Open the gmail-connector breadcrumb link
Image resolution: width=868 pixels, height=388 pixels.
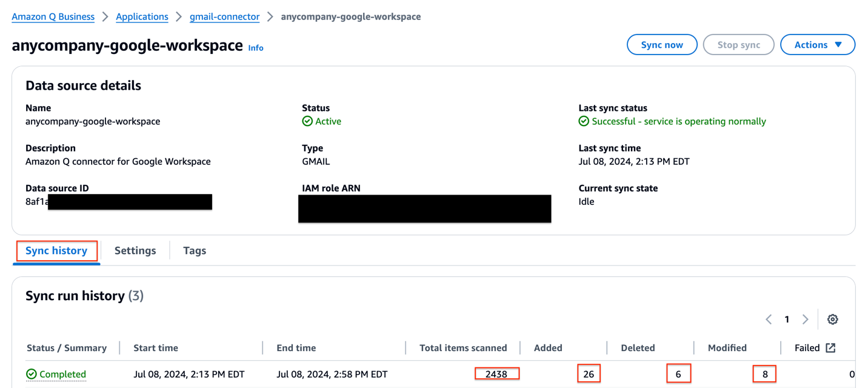(224, 16)
